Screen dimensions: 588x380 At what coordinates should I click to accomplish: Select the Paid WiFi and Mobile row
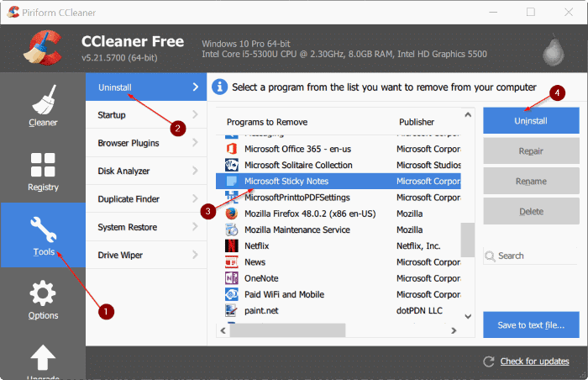tap(339, 294)
